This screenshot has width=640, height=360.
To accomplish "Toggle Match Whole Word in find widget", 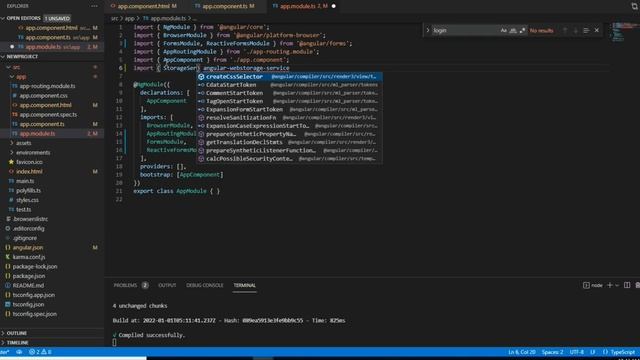I will (513, 30).
